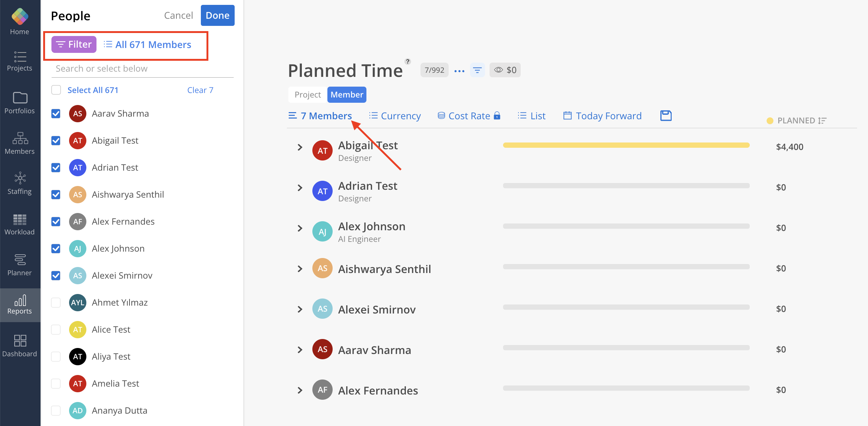Open the Staffing sidebar icon

click(20, 183)
